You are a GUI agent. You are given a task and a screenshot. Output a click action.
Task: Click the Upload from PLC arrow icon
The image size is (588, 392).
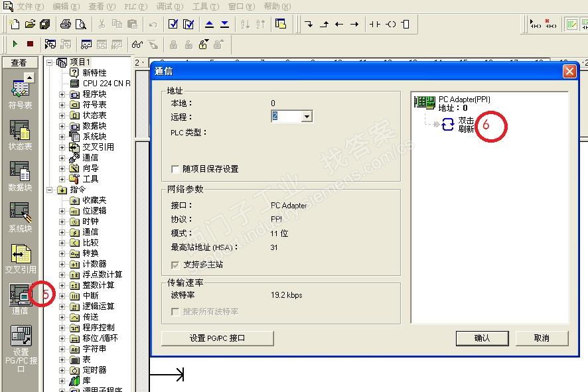[209, 25]
